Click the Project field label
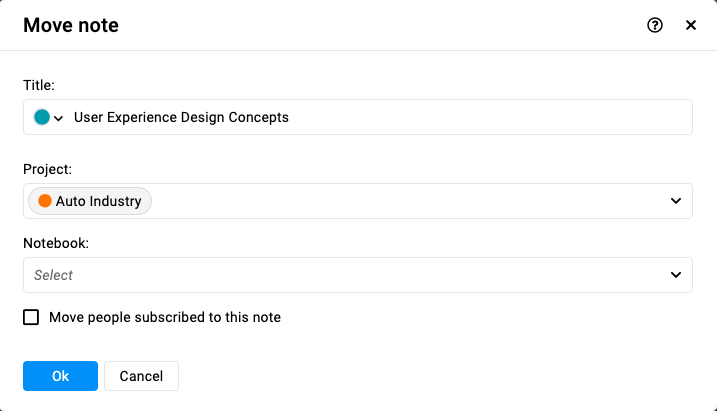The height and width of the screenshot is (411, 717). click(48, 169)
